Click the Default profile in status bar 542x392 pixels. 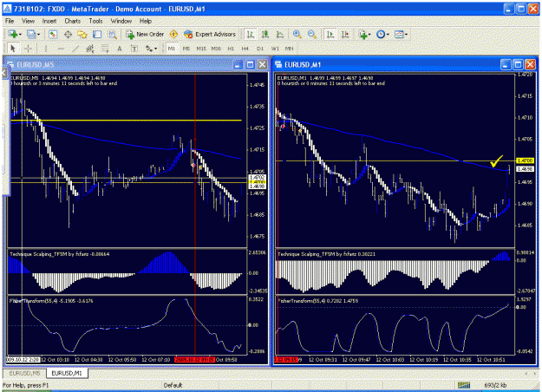(x=173, y=385)
